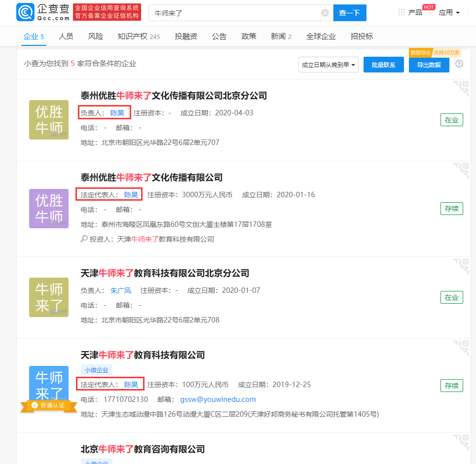Click 陈昊, legal rep of the 100万 company
The image size is (476, 464).
point(131,385)
